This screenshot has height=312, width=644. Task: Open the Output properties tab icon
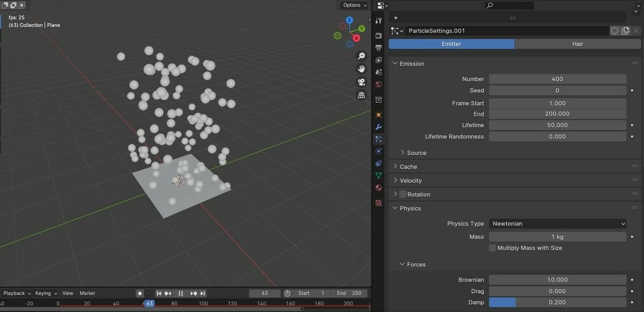coord(378,48)
